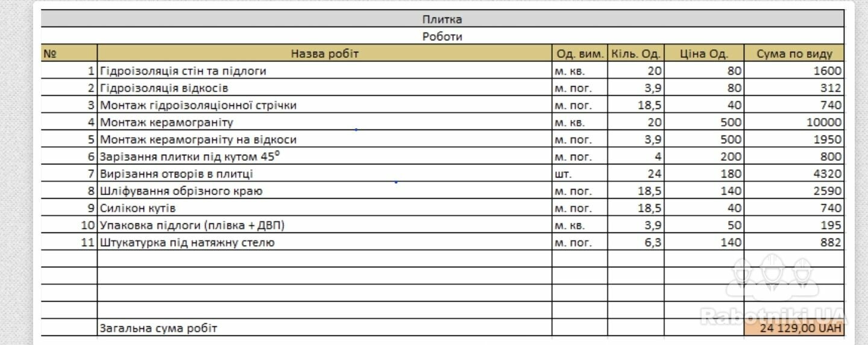Click the 'Назва робіт' column header
This screenshot has height=345, width=868.
324,54
